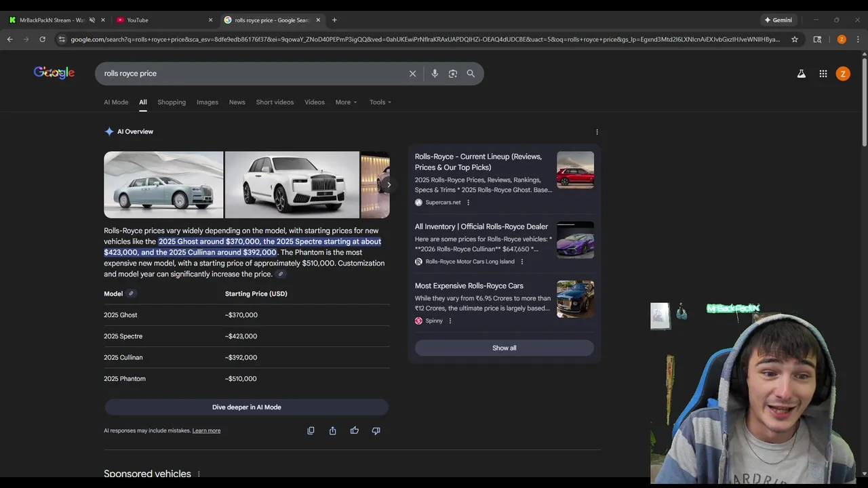Click the 2025 Cullinan table row
This screenshot has height=488, width=868.
246,357
